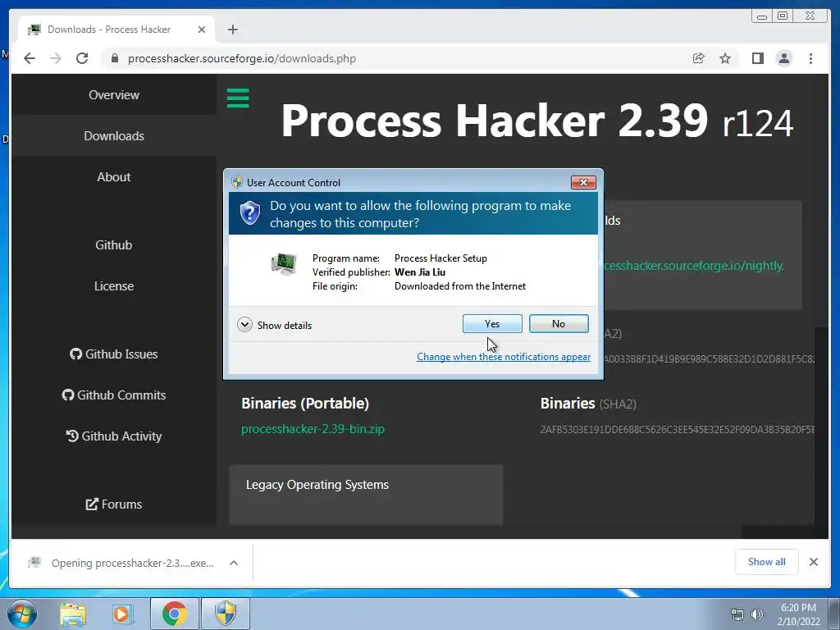Click the browser Forward arrow
Image resolution: width=840 pixels, height=630 pixels.
tap(56, 58)
